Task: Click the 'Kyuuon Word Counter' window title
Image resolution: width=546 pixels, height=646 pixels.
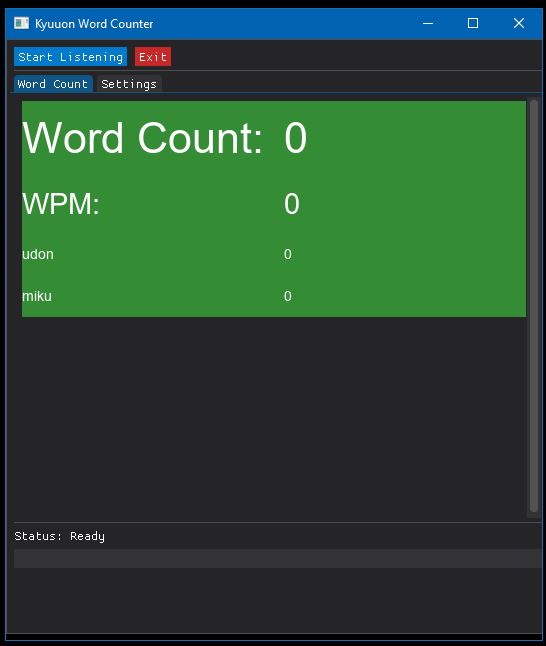Action: click(94, 24)
